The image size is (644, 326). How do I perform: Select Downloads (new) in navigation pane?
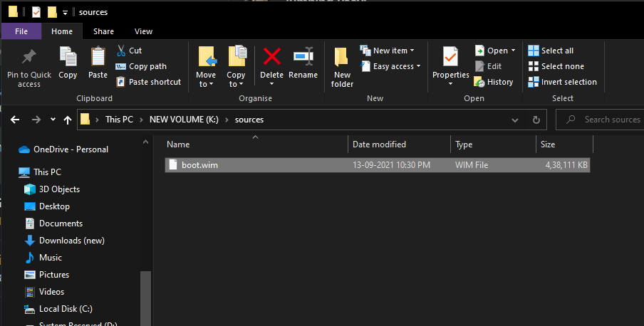click(71, 241)
